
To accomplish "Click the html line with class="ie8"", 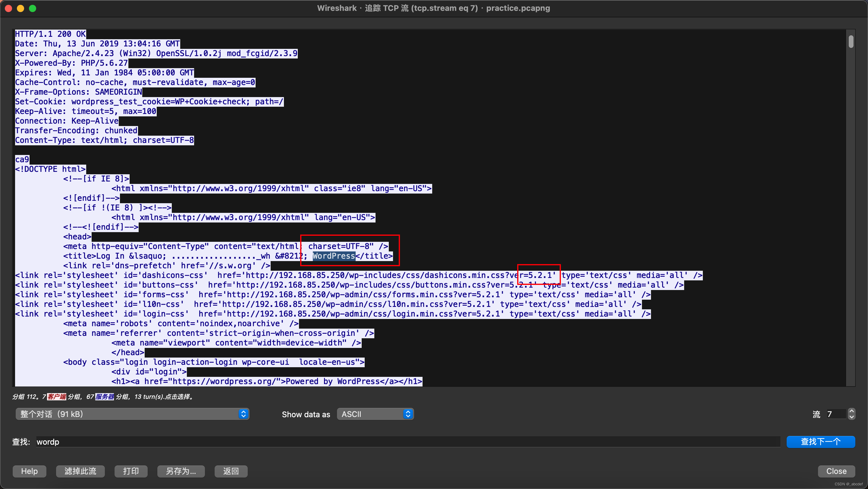I will (x=272, y=188).
